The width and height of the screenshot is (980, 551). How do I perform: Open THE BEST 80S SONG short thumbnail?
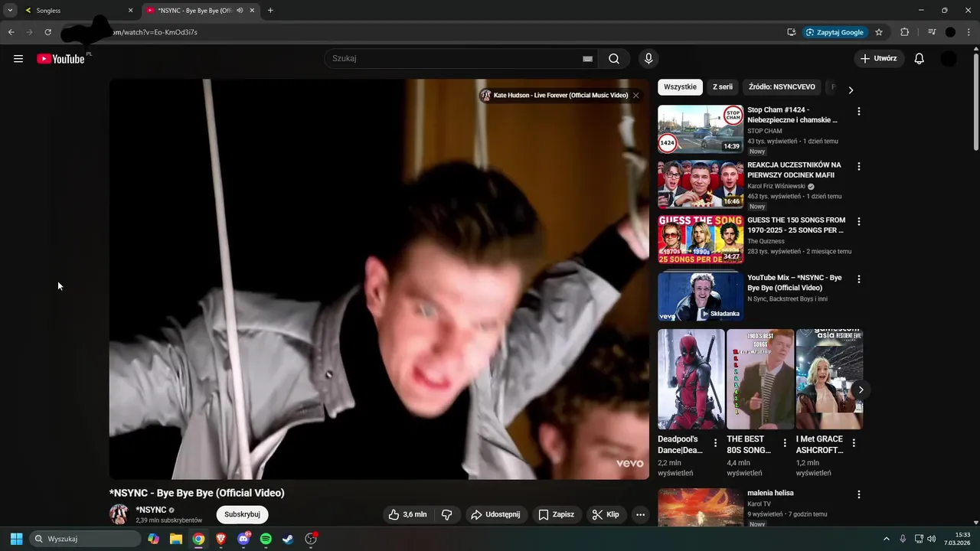[x=760, y=380]
